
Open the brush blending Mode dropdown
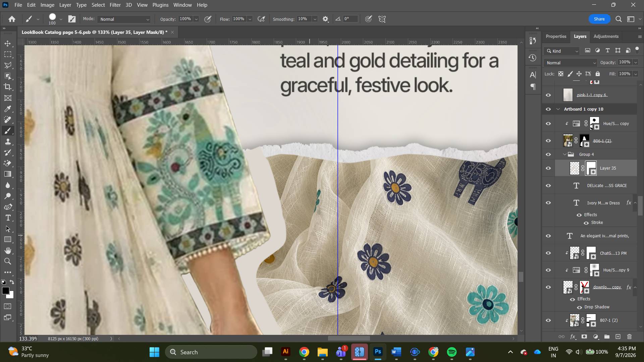(x=124, y=19)
